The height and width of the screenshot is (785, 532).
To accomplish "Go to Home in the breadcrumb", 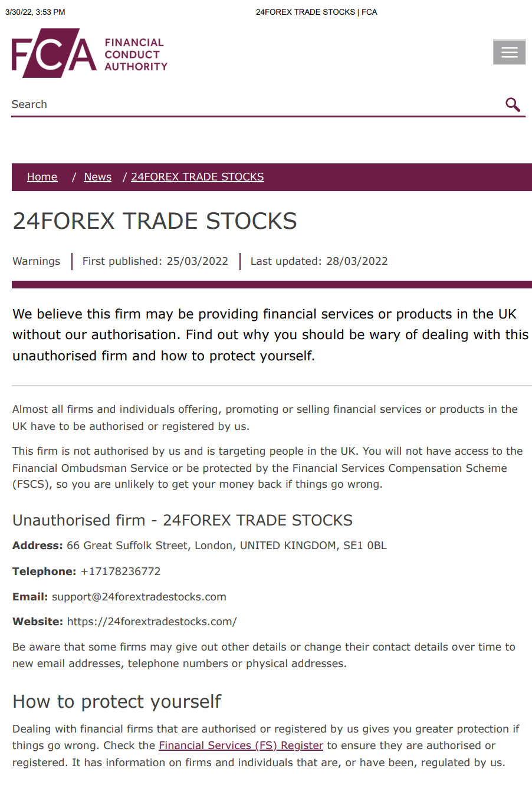I will point(42,177).
